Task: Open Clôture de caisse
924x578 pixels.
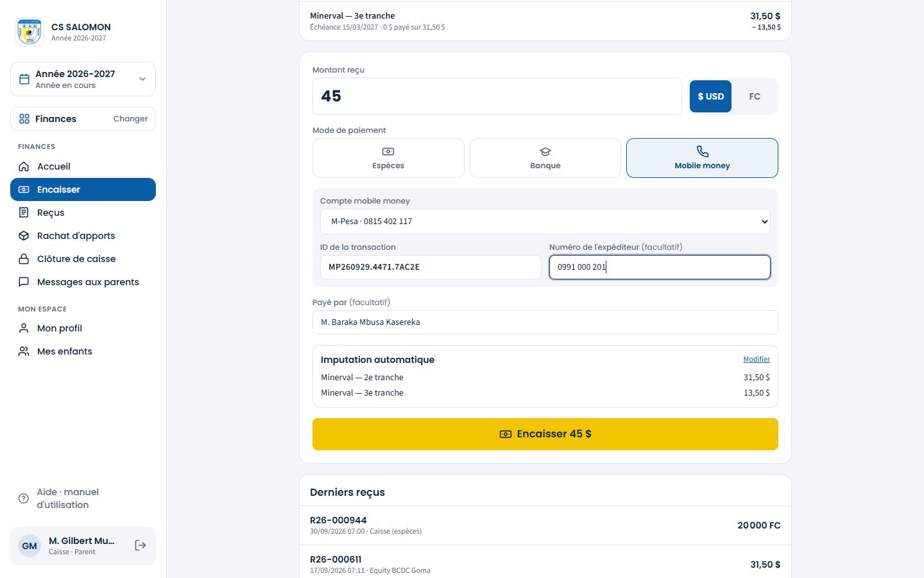Action: [83, 259]
